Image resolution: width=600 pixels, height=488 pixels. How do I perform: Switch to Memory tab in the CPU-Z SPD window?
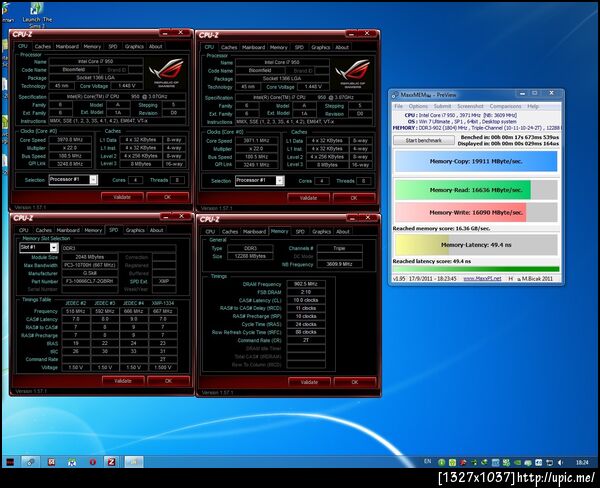(93, 230)
